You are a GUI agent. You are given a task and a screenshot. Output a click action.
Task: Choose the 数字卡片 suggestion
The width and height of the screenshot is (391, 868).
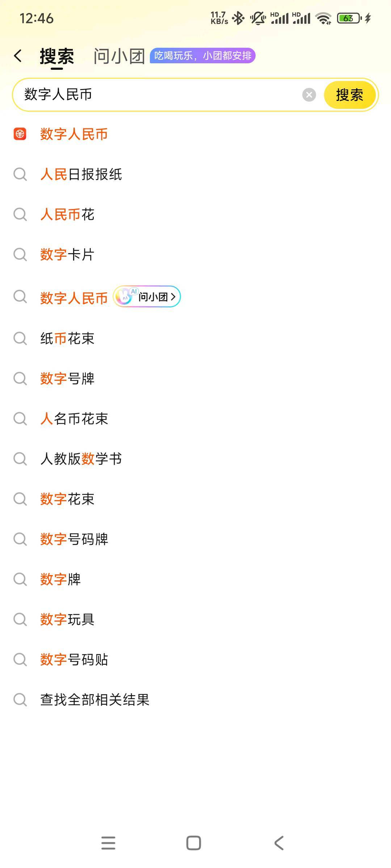[x=67, y=255]
